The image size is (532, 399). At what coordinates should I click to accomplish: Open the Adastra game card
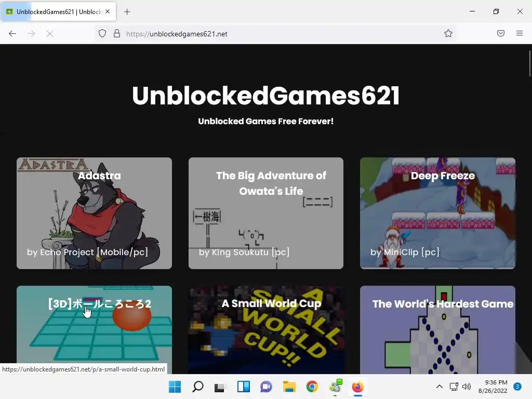pyautogui.click(x=95, y=213)
